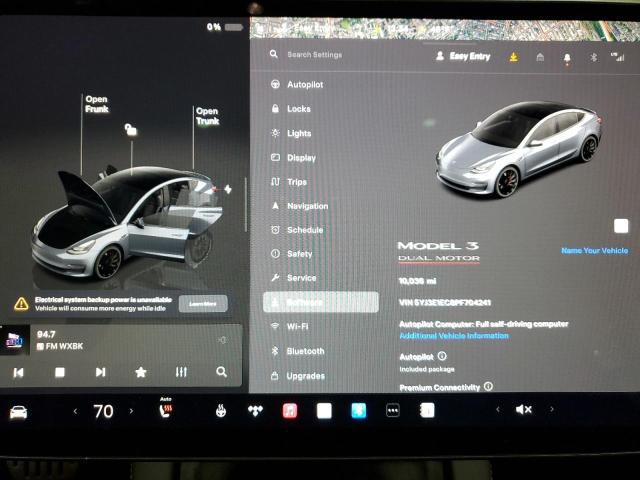Tap the 10,036 mi odometer reading
The image size is (640, 480).
pyautogui.click(x=417, y=281)
